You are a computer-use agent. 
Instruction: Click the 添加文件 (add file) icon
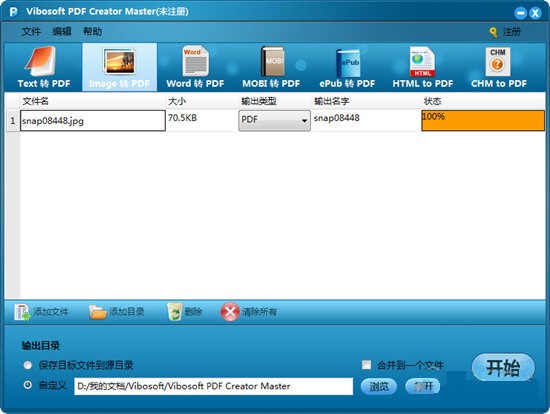coord(22,312)
